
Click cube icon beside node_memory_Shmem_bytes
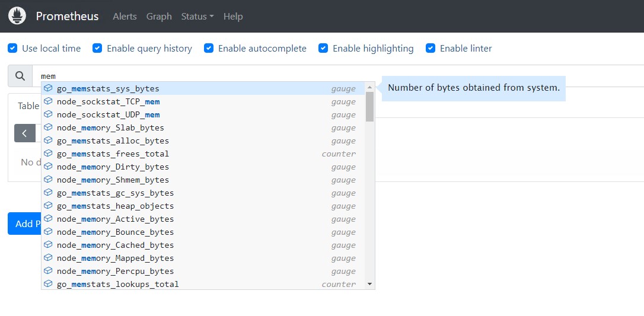tap(49, 179)
